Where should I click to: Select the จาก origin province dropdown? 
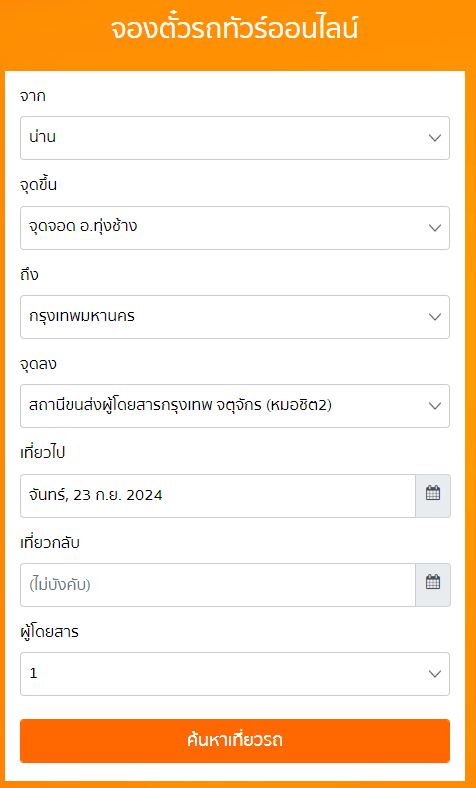(235, 138)
